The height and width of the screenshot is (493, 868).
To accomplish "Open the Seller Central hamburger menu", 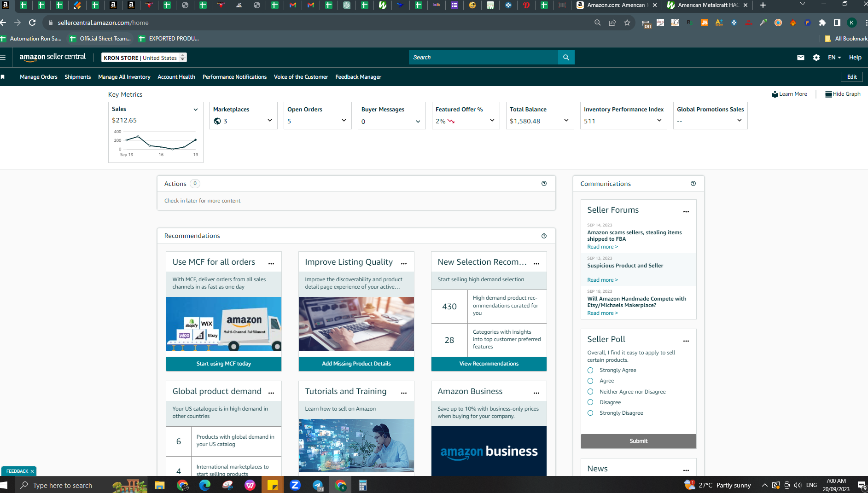I will pos(3,58).
